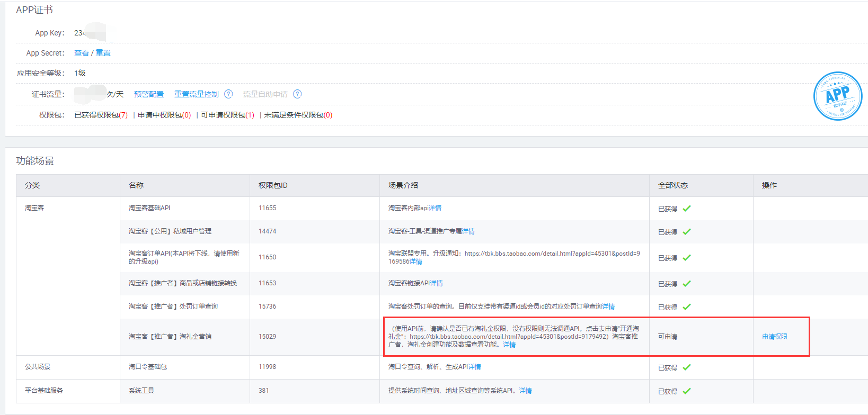Select 已获得权限包(7) filter
The width and height of the screenshot is (868, 415).
(101, 115)
